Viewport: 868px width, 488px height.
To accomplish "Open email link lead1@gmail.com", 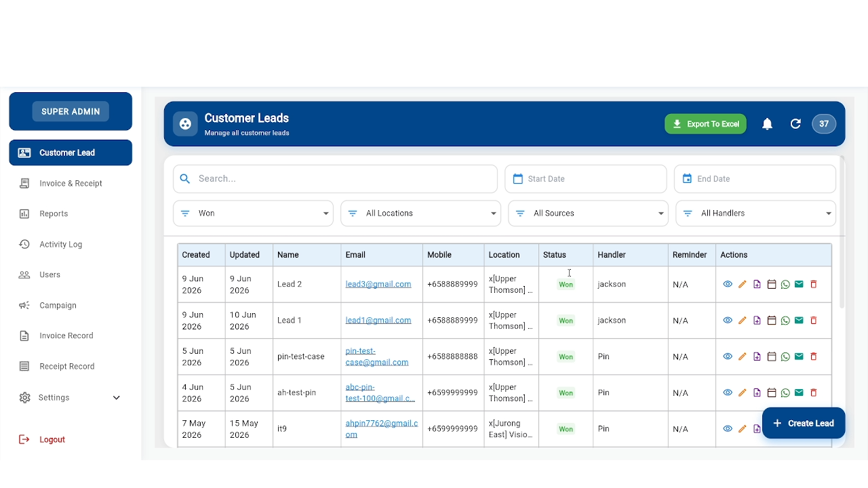I will point(378,321).
